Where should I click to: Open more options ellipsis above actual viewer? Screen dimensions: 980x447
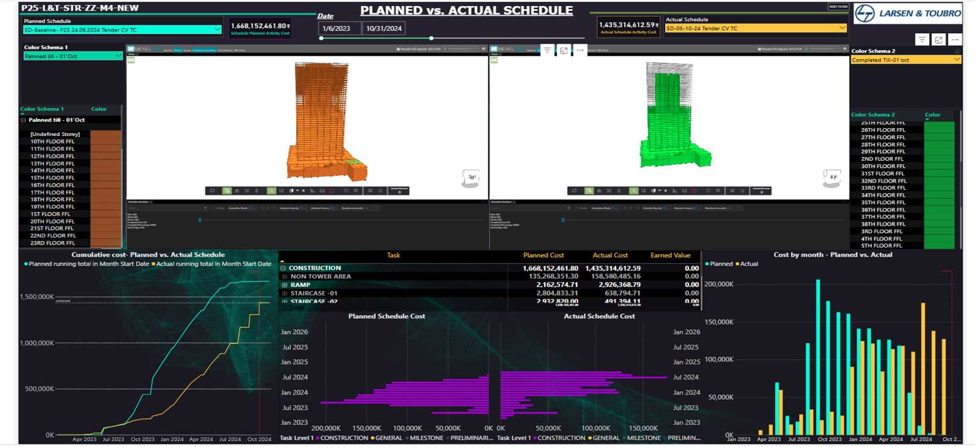[x=580, y=51]
